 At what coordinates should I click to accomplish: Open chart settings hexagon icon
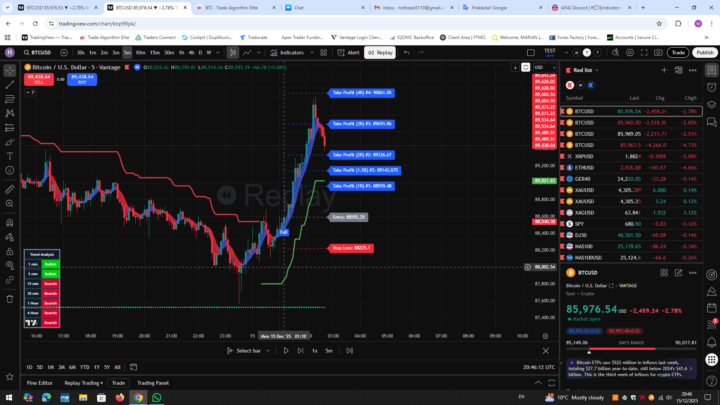pos(630,53)
